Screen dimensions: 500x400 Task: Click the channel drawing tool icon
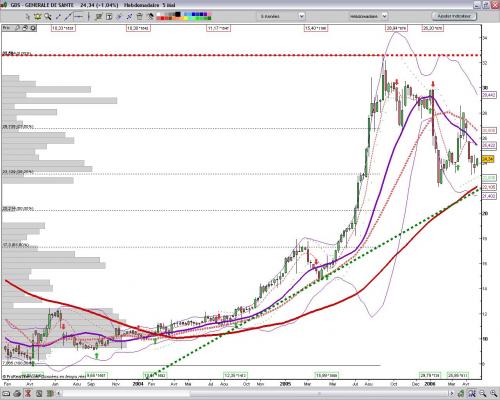(99, 16)
